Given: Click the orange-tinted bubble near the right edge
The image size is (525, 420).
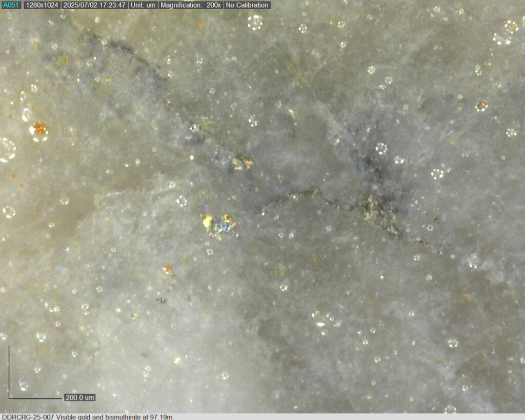Looking at the screenshot, I should tap(481, 106).
